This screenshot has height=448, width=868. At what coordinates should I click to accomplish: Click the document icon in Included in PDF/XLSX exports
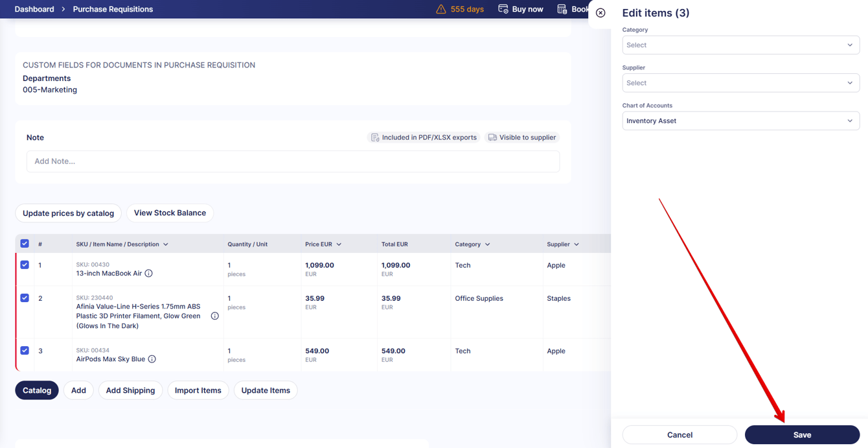[x=375, y=137]
